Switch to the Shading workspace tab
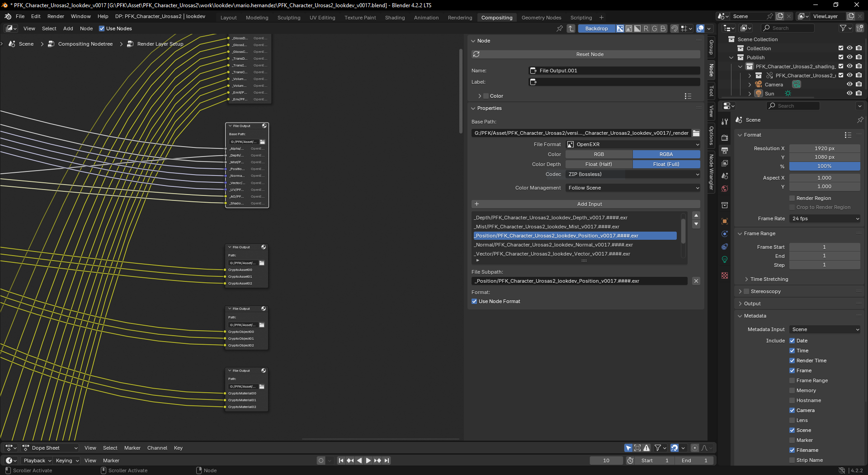Image resolution: width=868 pixels, height=475 pixels. [395, 18]
